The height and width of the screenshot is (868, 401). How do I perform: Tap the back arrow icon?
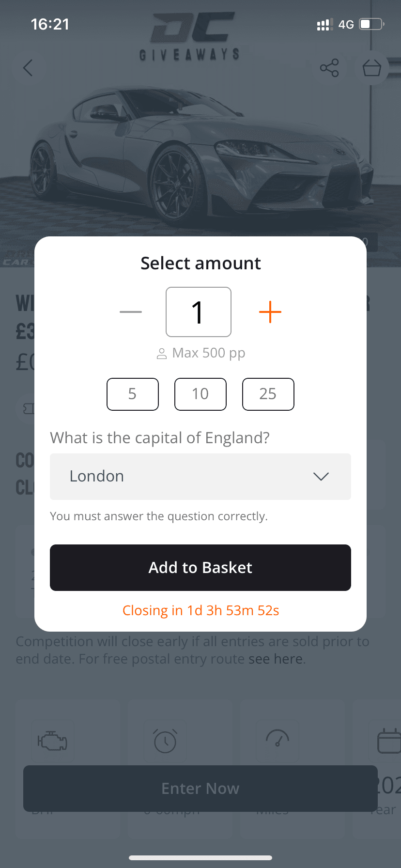coord(28,68)
